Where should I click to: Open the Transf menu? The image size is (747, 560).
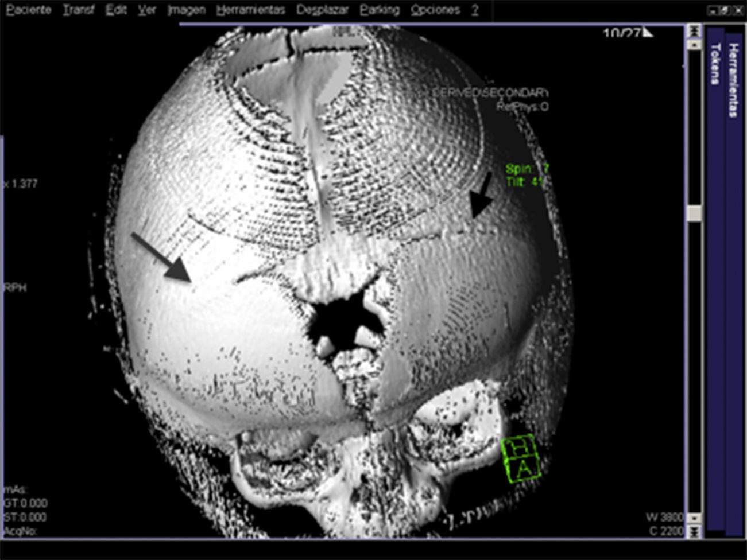pos(78,10)
